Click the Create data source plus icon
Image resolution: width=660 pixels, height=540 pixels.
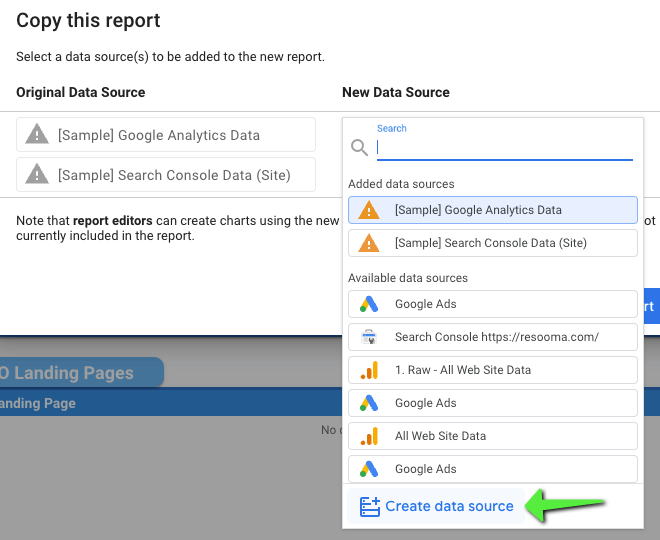click(369, 506)
